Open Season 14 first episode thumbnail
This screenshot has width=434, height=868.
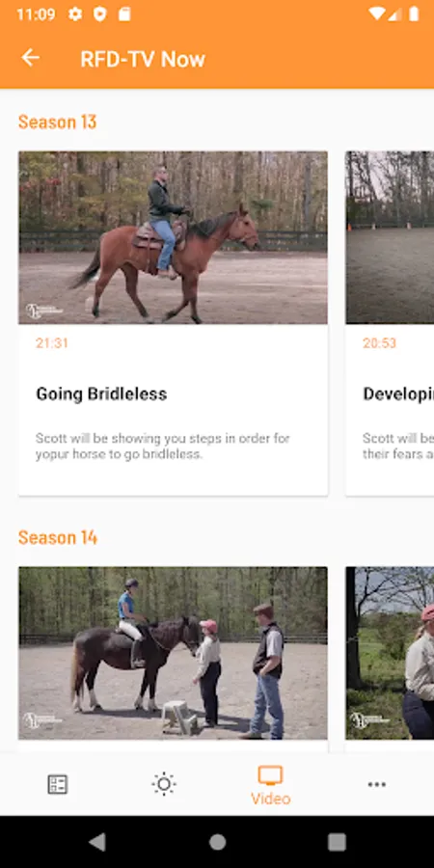(x=173, y=653)
